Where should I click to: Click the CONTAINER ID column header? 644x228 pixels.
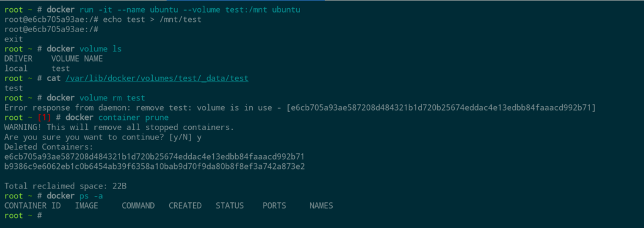pyautogui.click(x=33, y=206)
